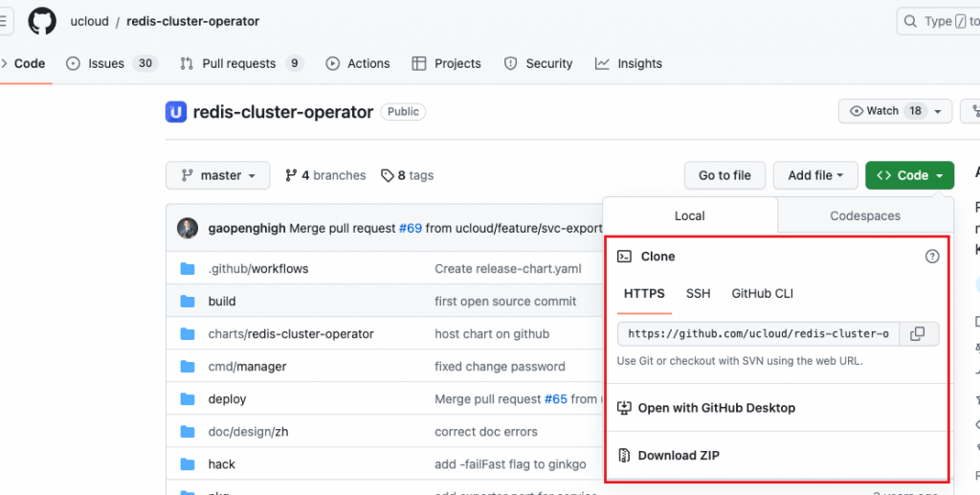
Task: Open the Issues tab
Action: tap(111, 64)
